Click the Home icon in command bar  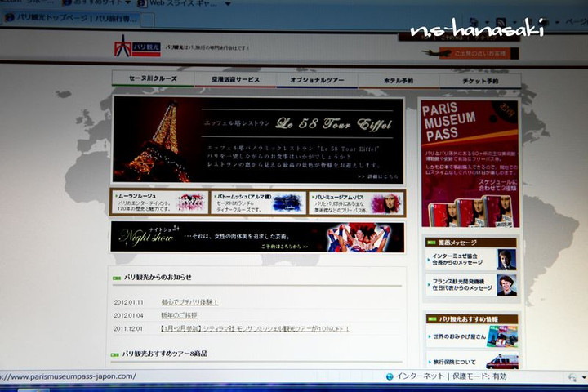pos(474,22)
